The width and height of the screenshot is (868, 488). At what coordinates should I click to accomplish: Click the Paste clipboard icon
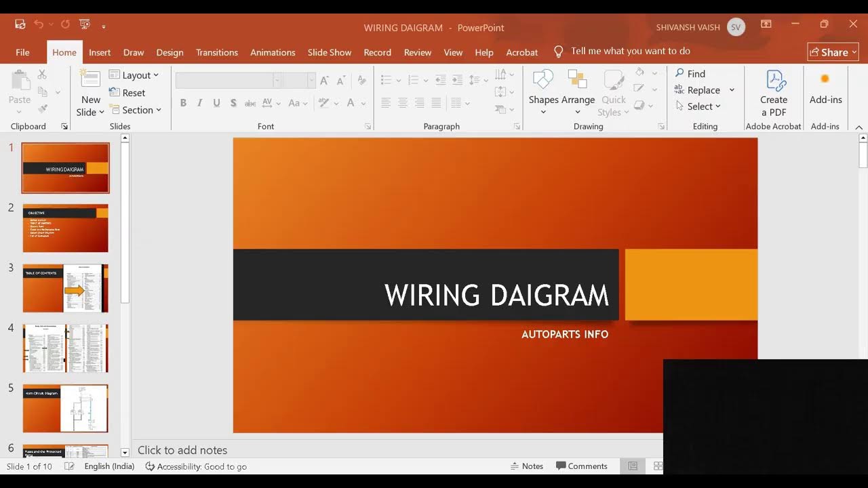coord(20,81)
